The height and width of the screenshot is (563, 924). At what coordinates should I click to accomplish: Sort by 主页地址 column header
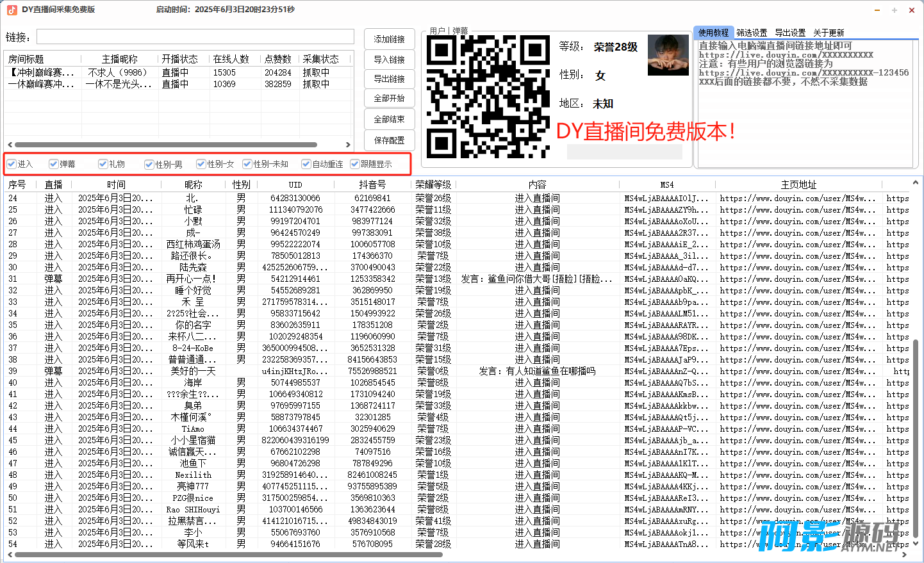click(799, 184)
